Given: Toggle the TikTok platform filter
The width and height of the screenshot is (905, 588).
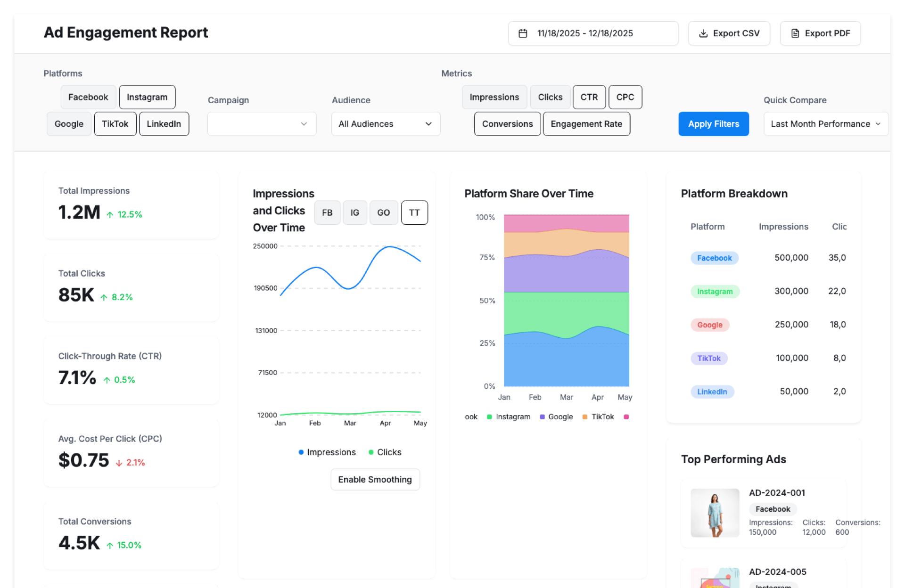Looking at the screenshot, I should (x=115, y=124).
